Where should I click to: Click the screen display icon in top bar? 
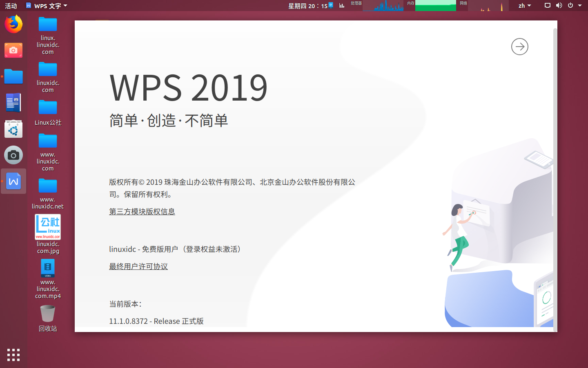pos(548,5)
